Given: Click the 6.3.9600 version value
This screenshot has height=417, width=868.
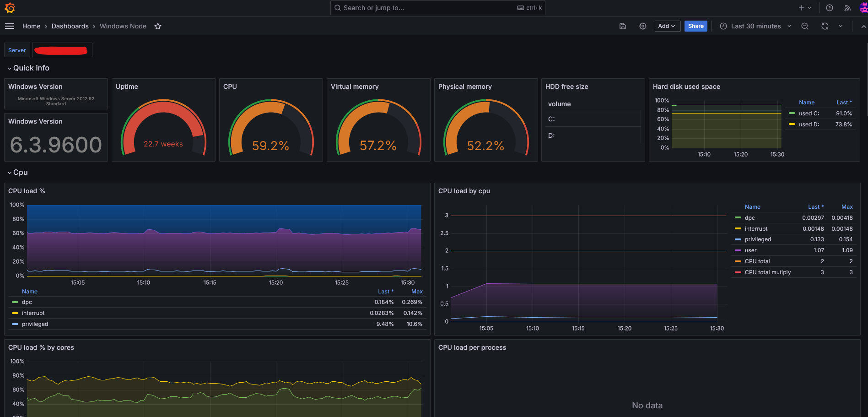Looking at the screenshot, I should click(x=56, y=145).
